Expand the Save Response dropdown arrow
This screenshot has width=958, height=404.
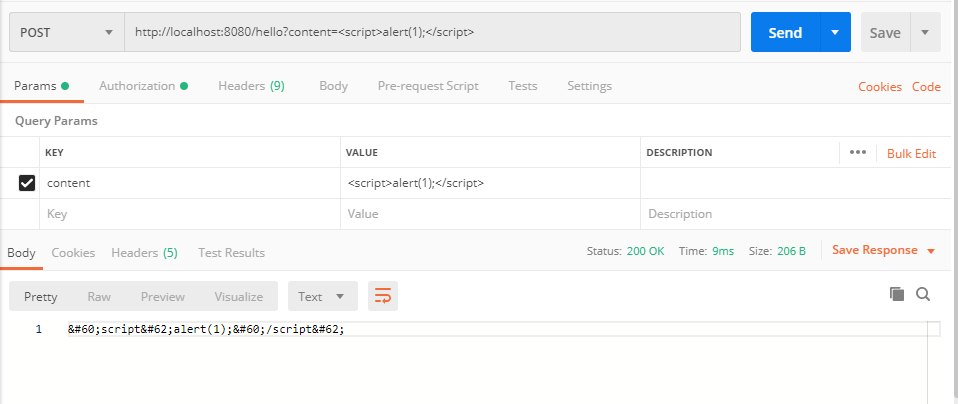click(931, 251)
